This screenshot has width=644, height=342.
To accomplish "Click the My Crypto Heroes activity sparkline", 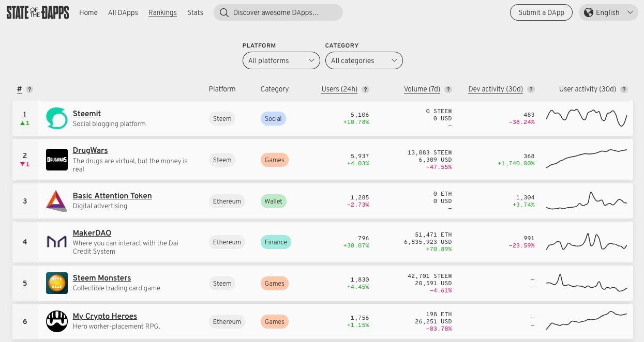I will pyautogui.click(x=587, y=320).
